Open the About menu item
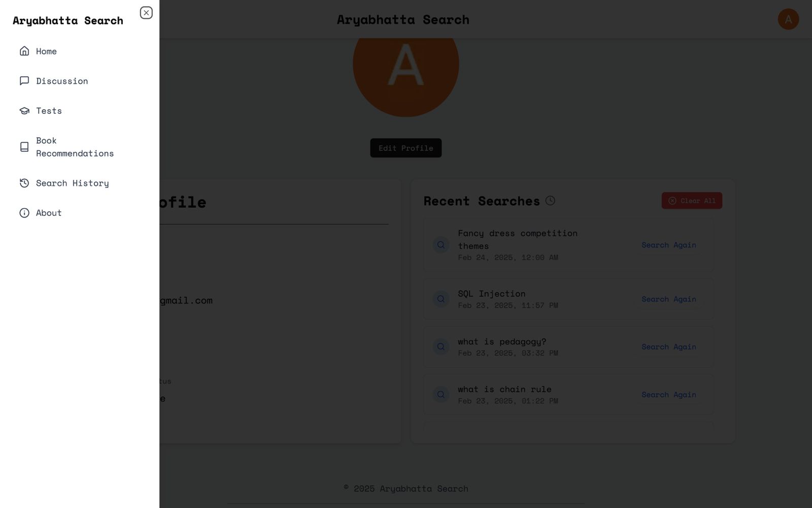812x508 pixels. pos(80,213)
